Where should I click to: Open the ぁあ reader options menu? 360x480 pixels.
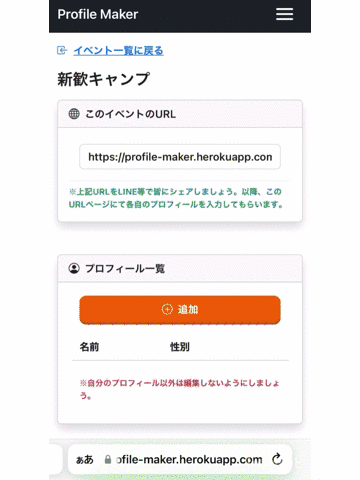[x=85, y=460]
